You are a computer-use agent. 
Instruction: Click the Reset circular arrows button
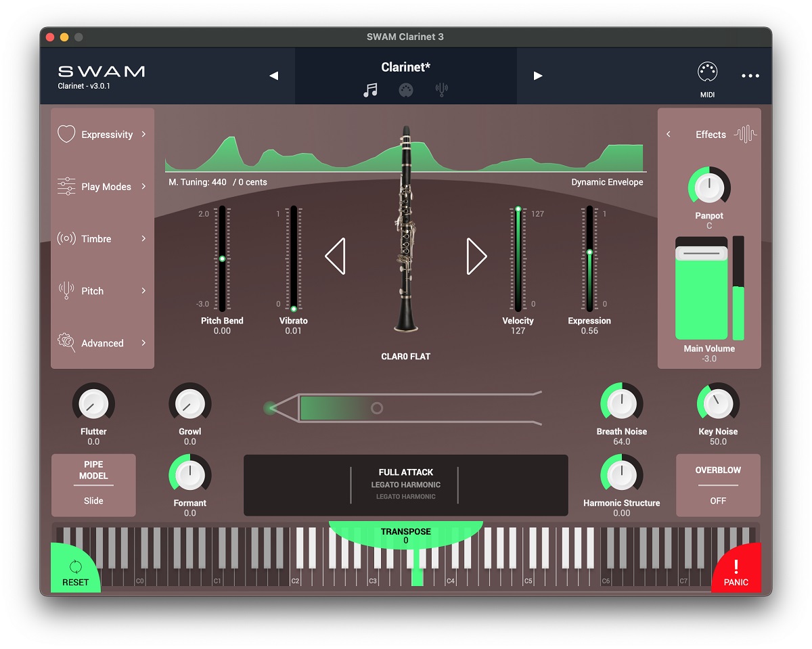pos(75,567)
